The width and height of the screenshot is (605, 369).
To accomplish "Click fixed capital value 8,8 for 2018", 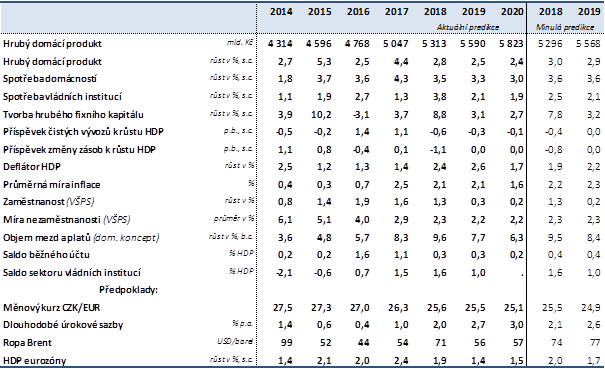I will tap(439, 115).
